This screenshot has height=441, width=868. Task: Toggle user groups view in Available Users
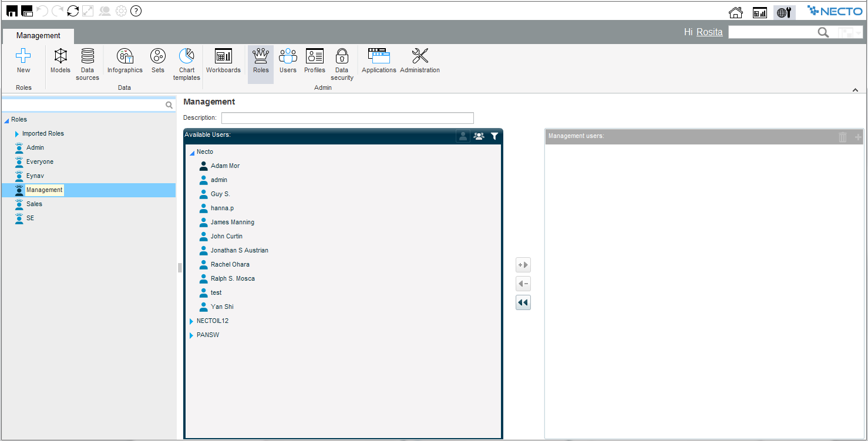point(479,136)
